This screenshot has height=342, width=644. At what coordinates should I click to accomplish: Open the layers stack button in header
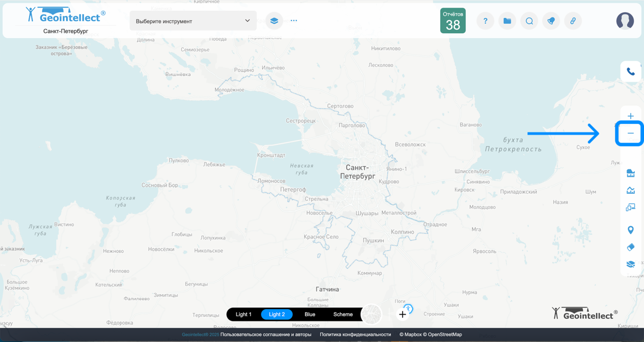[x=274, y=21]
